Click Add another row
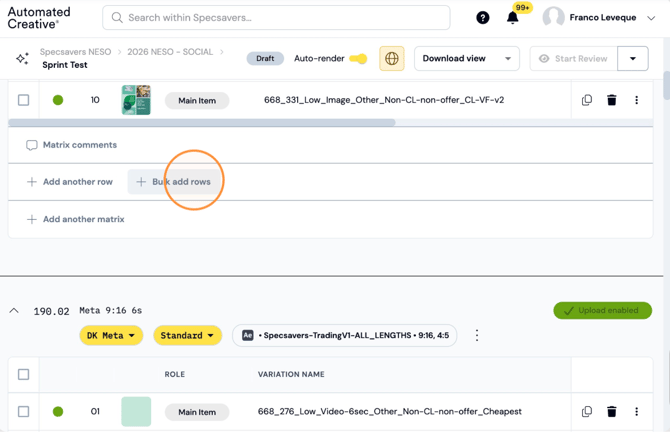670x434 pixels. click(70, 182)
